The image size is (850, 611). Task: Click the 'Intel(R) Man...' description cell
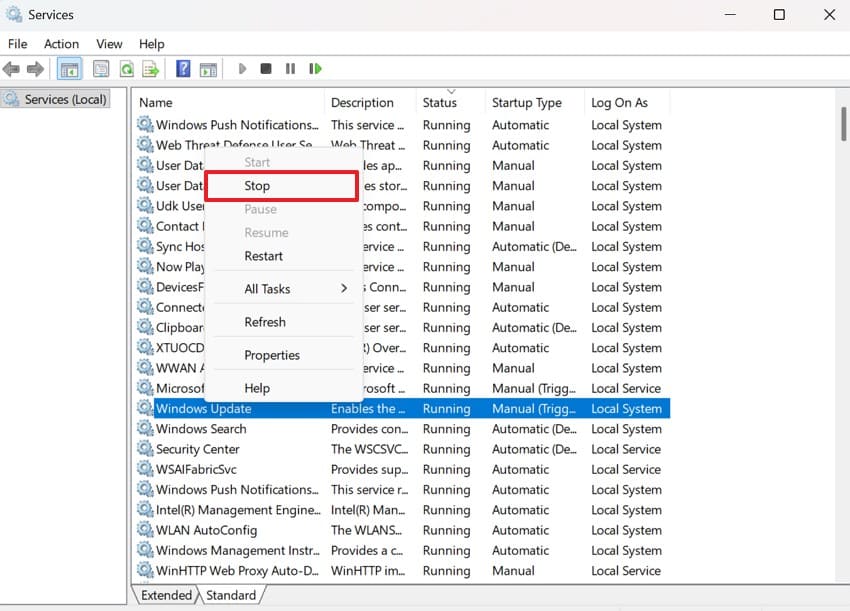(368, 510)
